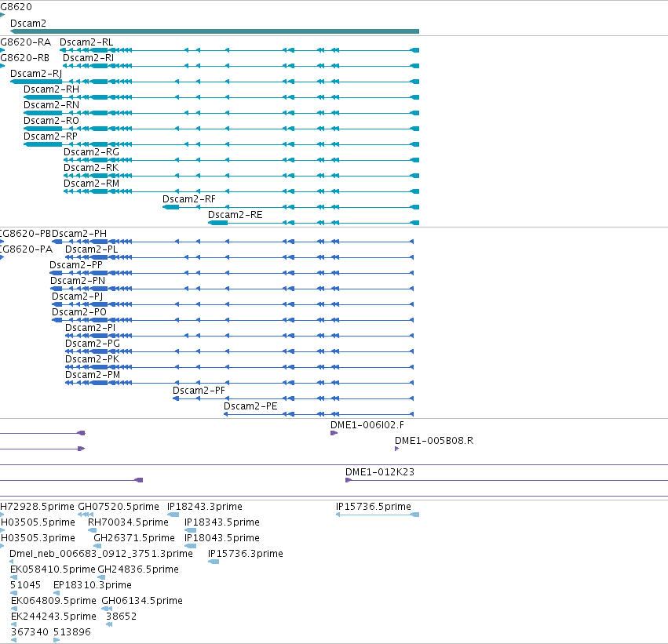Select the Dscam2-PO protein label
The image size is (668, 644).
point(78,313)
